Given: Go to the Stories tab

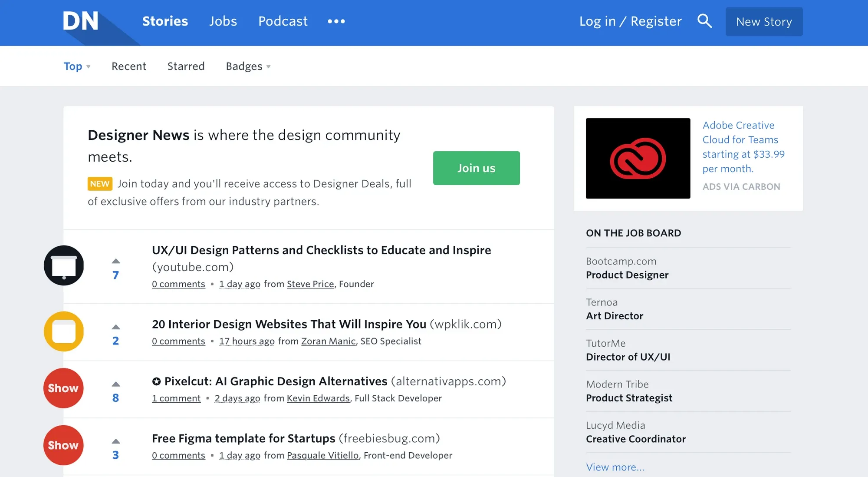Looking at the screenshot, I should pyautogui.click(x=165, y=21).
